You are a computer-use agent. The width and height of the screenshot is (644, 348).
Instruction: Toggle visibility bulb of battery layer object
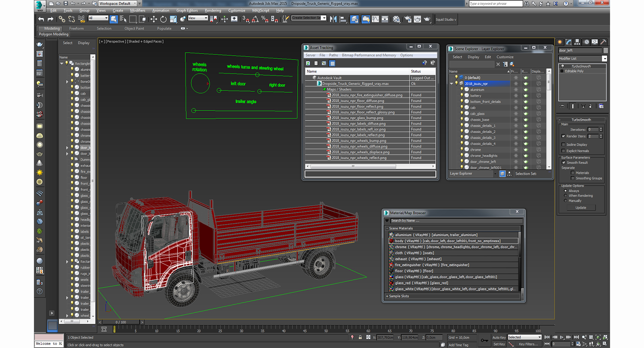pos(462,96)
